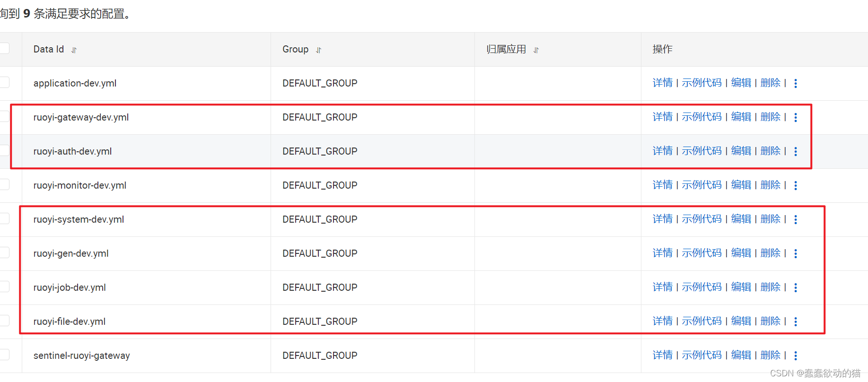The image size is (868, 382).
Task: Click 删除 for ruoyi-file-dev.yml
Action: pos(770,321)
